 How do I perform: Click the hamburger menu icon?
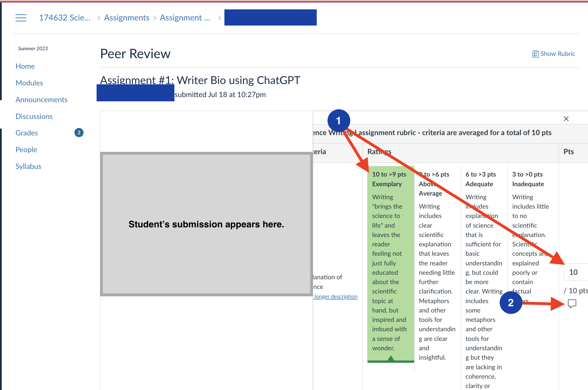pos(21,17)
